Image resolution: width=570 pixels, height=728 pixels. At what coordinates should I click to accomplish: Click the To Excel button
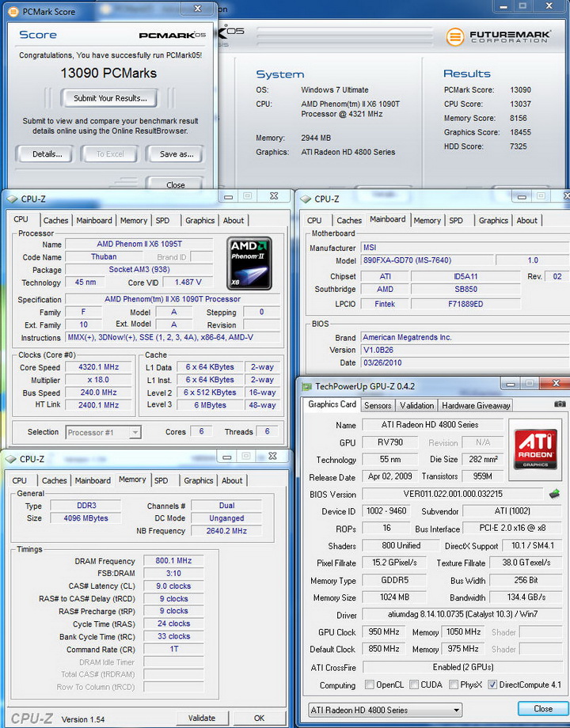click(110, 154)
